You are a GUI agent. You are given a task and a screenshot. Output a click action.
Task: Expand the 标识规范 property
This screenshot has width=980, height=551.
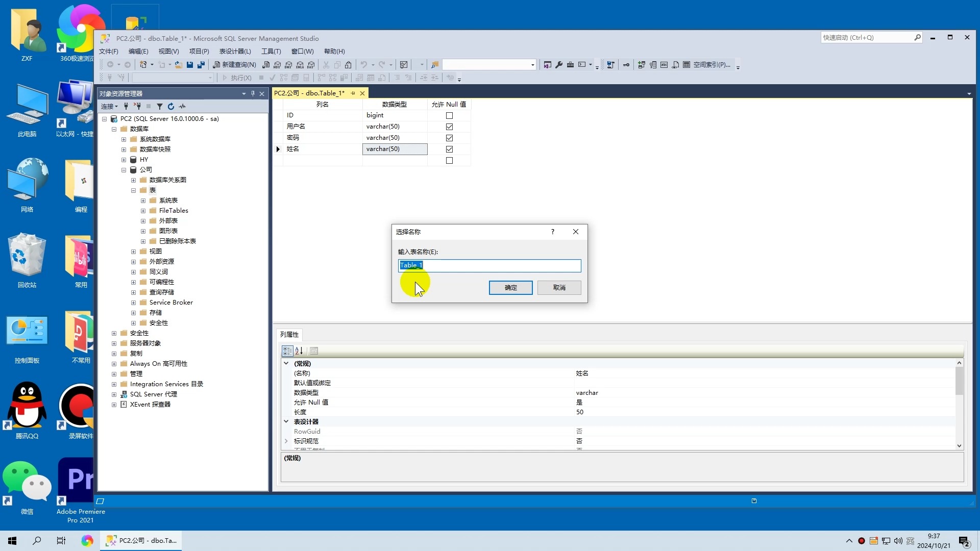tap(286, 441)
